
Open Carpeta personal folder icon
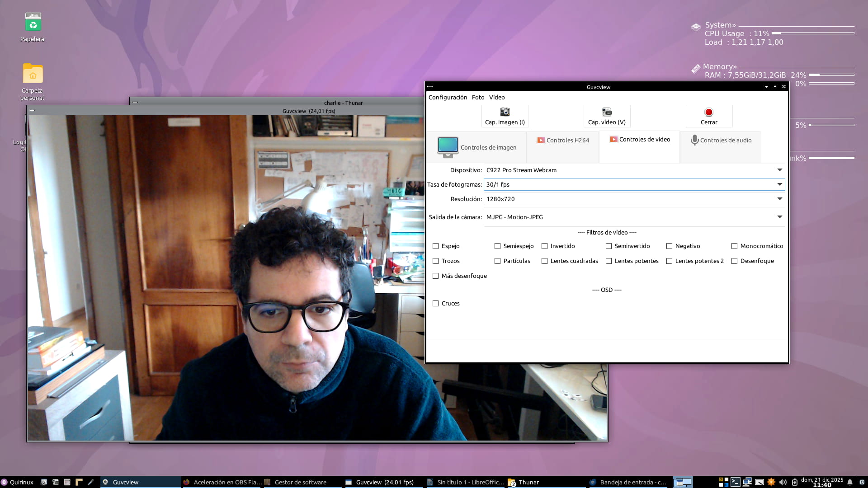tap(33, 74)
